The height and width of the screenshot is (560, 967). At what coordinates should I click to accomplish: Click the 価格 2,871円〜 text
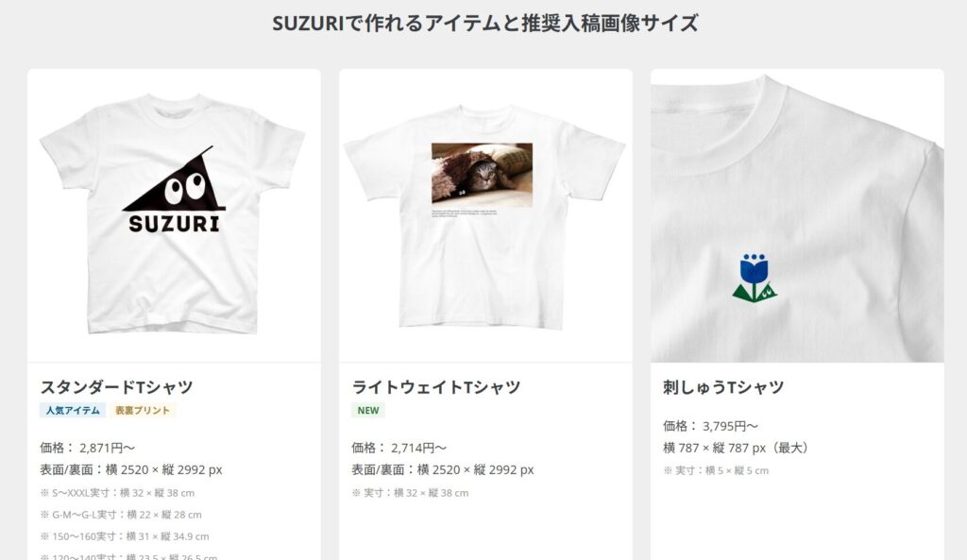tap(88, 448)
